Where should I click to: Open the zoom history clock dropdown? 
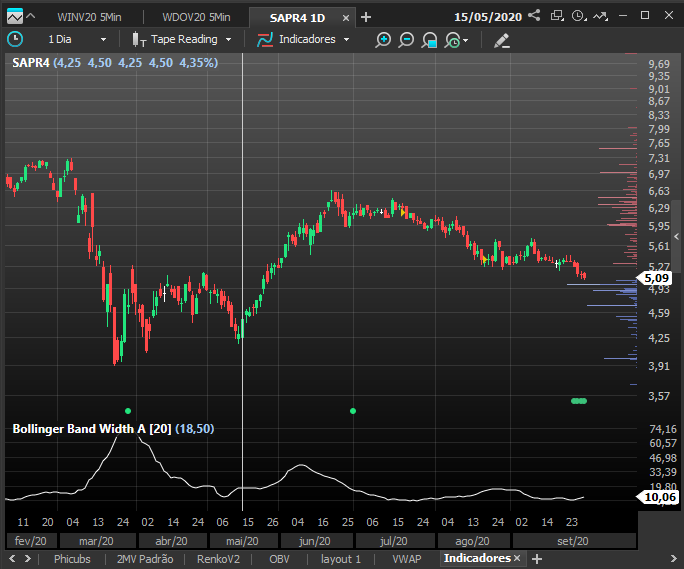pyautogui.click(x=456, y=40)
